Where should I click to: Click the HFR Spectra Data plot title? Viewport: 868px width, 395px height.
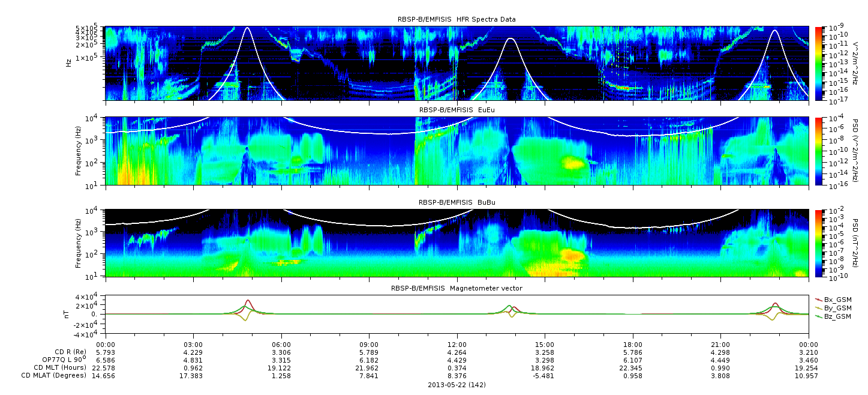tap(456, 19)
